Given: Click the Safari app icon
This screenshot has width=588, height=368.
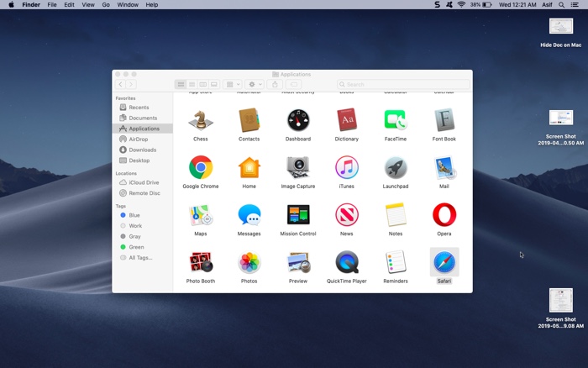Looking at the screenshot, I should click(x=444, y=262).
